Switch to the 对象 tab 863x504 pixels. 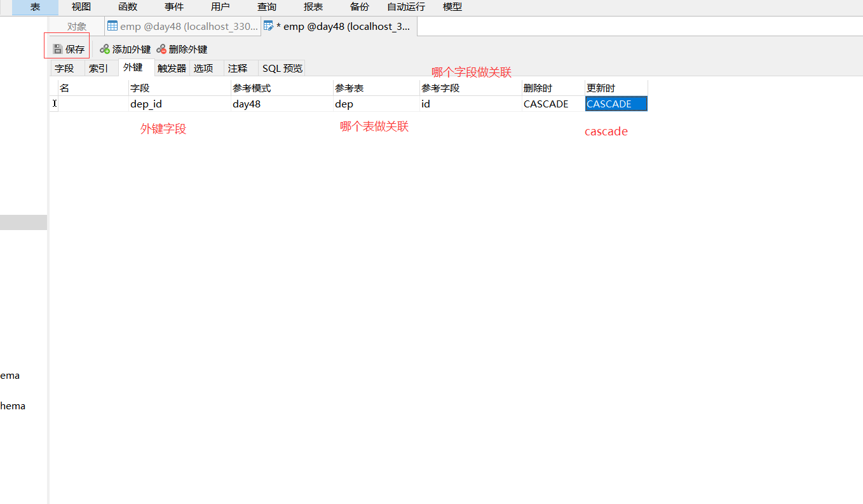click(76, 26)
